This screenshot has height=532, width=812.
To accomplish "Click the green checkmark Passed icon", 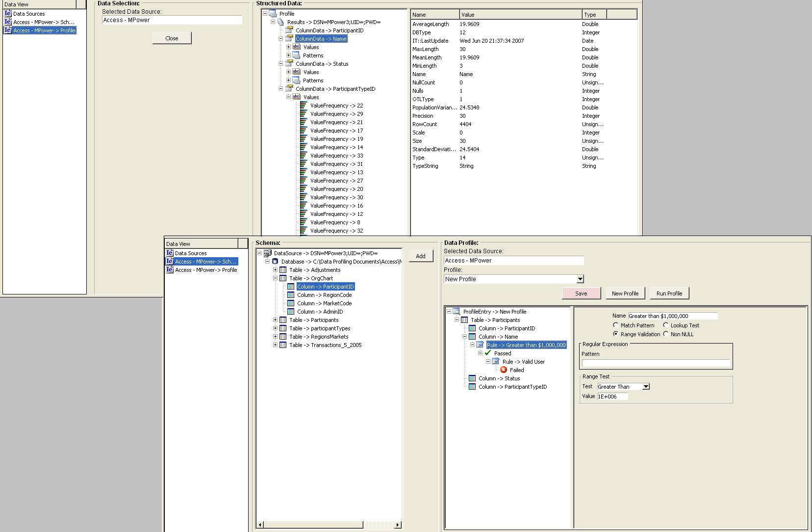I will [x=488, y=353].
